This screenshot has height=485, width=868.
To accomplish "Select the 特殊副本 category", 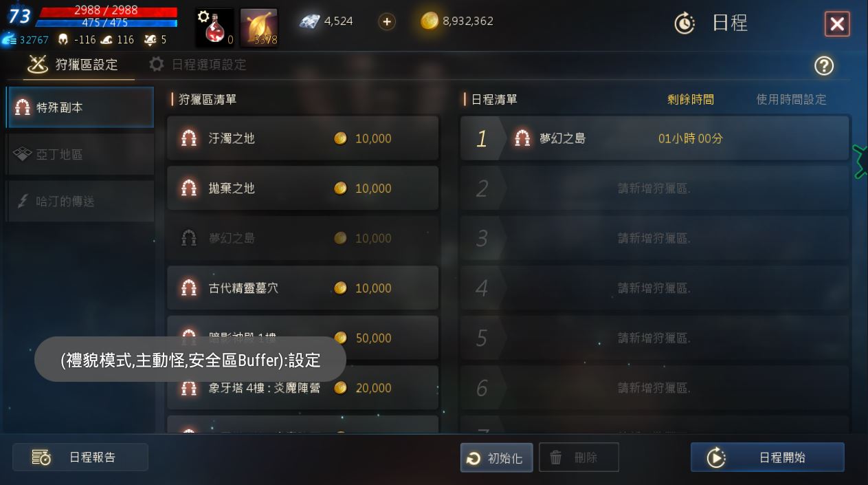I will tap(80, 107).
